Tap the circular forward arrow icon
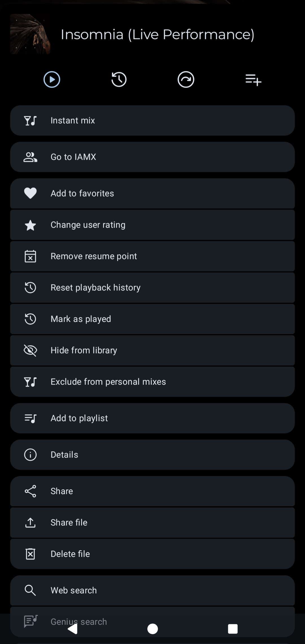 click(x=186, y=79)
